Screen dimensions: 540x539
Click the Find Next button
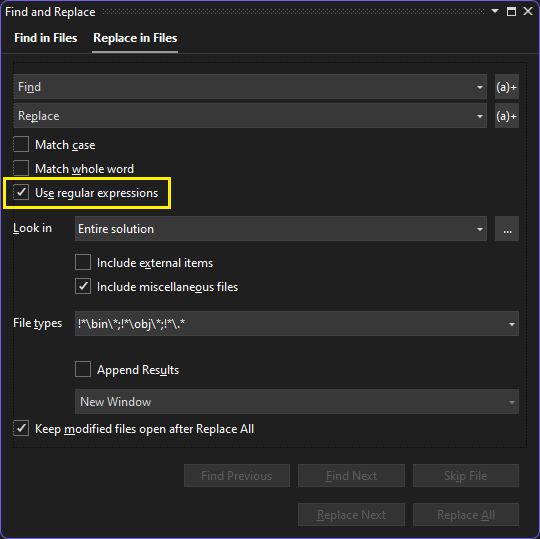[x=351, y=476]
